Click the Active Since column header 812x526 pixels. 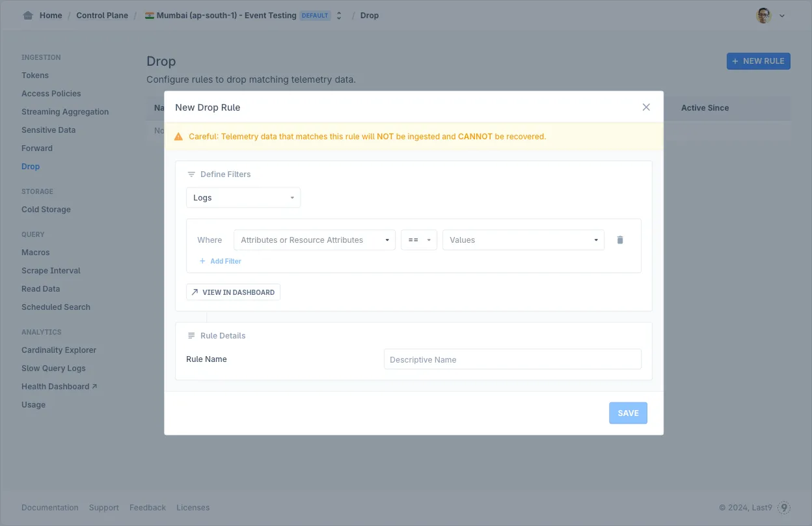click(x=705, y=108)
